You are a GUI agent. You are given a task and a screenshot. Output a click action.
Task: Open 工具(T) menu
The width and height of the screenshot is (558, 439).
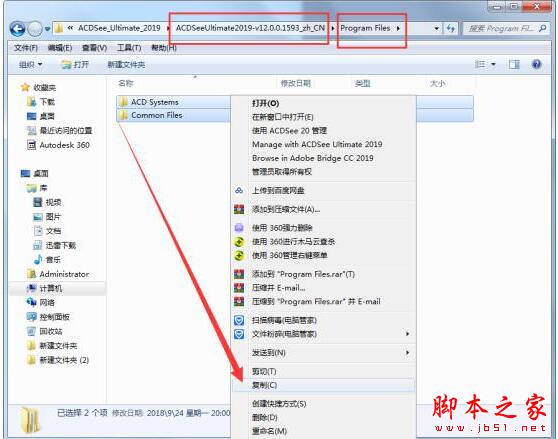click(x=129, y=48)
